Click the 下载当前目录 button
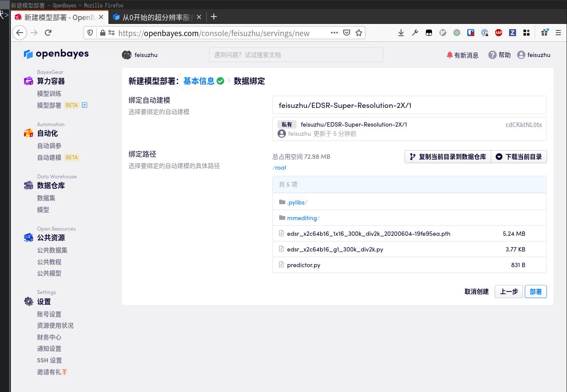Screen dimensions: 567x392 [x=519, y=157]
